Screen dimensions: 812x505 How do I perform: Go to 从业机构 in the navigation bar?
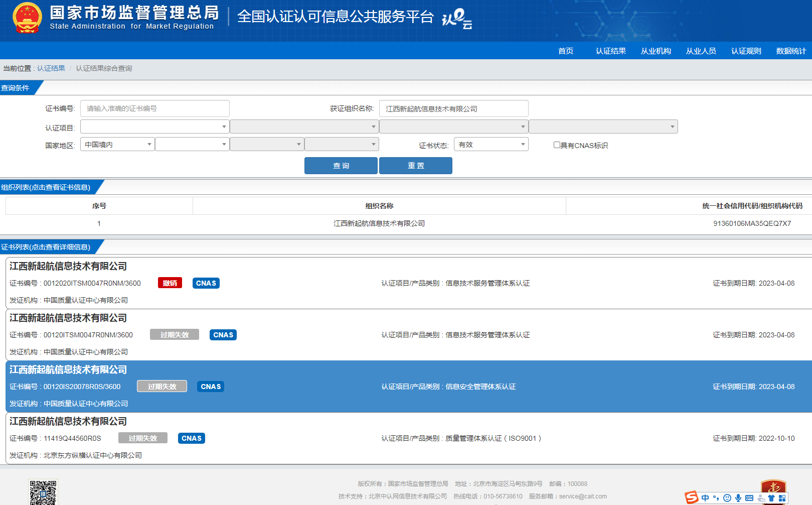click(656, 51)
